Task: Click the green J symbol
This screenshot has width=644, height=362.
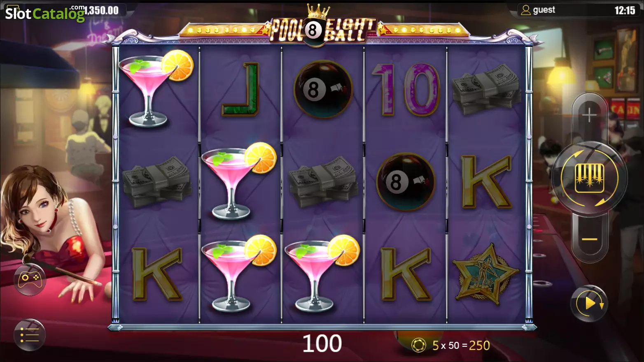Action: (240, 89)
